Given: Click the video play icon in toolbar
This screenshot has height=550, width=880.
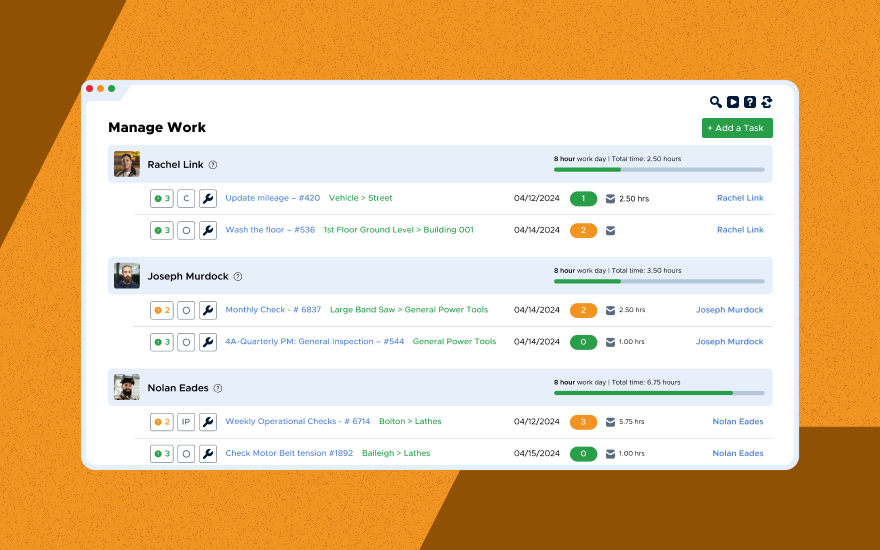Looking at the screenshot, I should coord(733,102).
